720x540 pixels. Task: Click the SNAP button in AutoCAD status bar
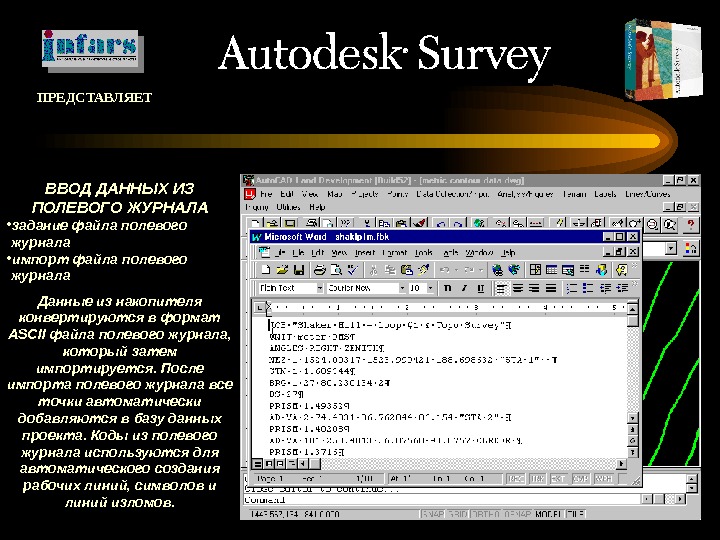pos(433,514)
